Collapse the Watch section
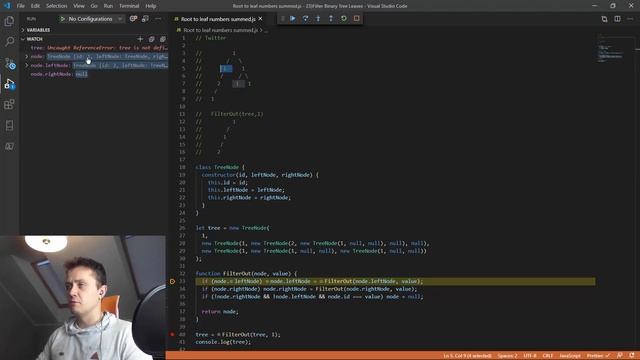Image resolution: width=640 pixels, height=360 pixels. click(x=34, y=39)
